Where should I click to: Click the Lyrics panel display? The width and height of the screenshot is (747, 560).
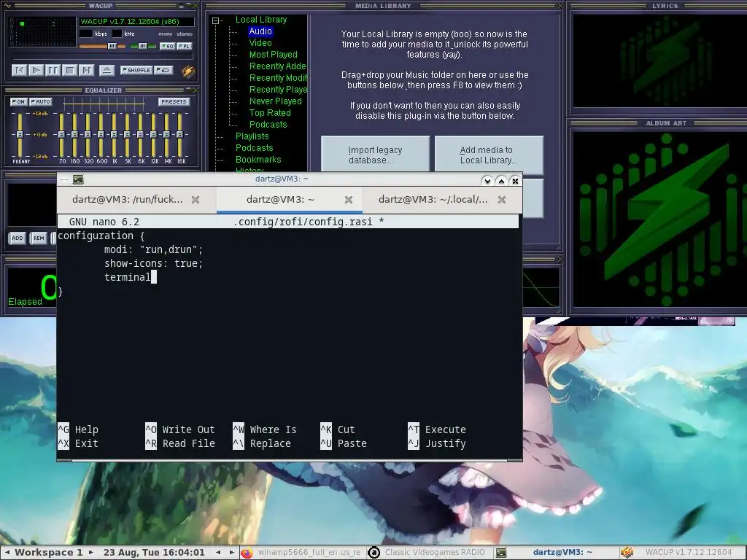(x=659, y=61)
